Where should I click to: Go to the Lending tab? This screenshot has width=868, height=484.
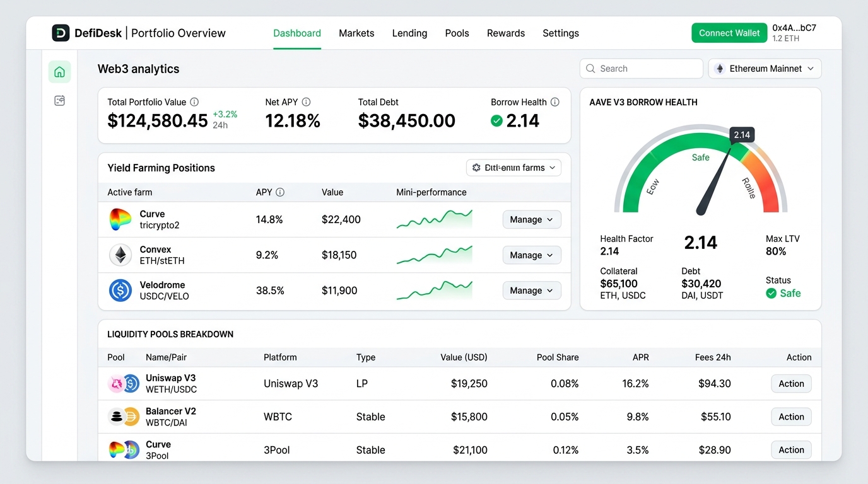(x=409, y=33)
